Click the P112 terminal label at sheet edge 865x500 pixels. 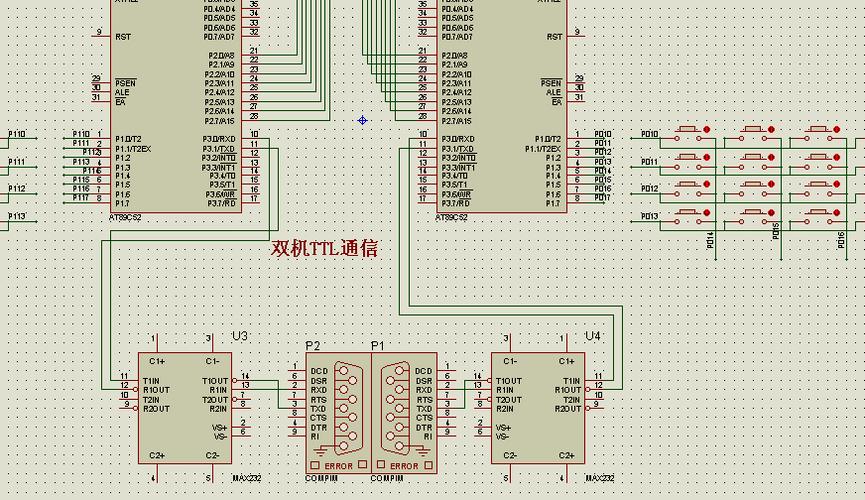[x=17, y=189]
